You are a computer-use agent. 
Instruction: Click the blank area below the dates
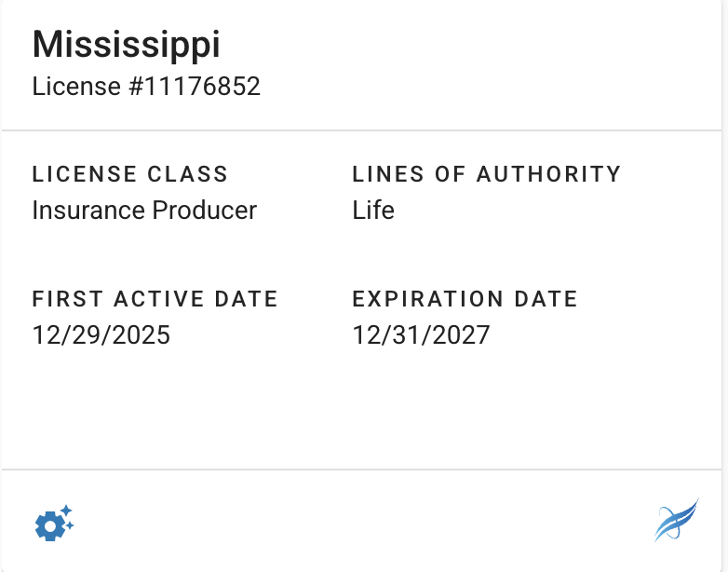tap(364, 410)
